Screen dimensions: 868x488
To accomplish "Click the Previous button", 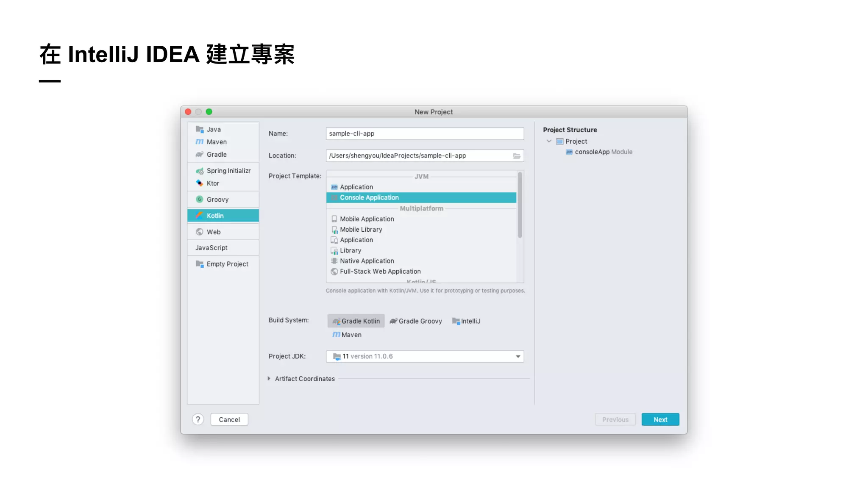I will tap(615, 419).
